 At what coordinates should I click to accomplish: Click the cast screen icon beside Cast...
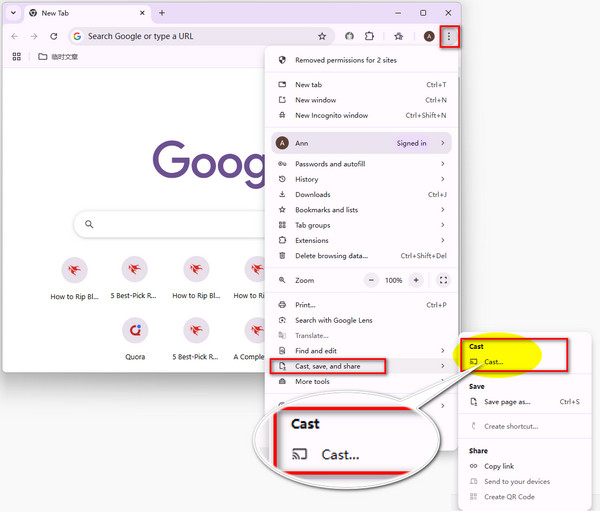pyautogui.click(x=474, y=362)
